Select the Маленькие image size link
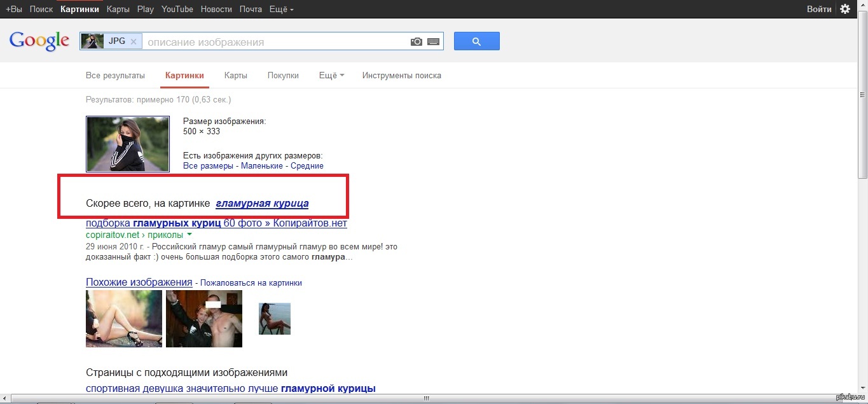The height and width of the screenshot is (404, 868). (x=262, y=166)
